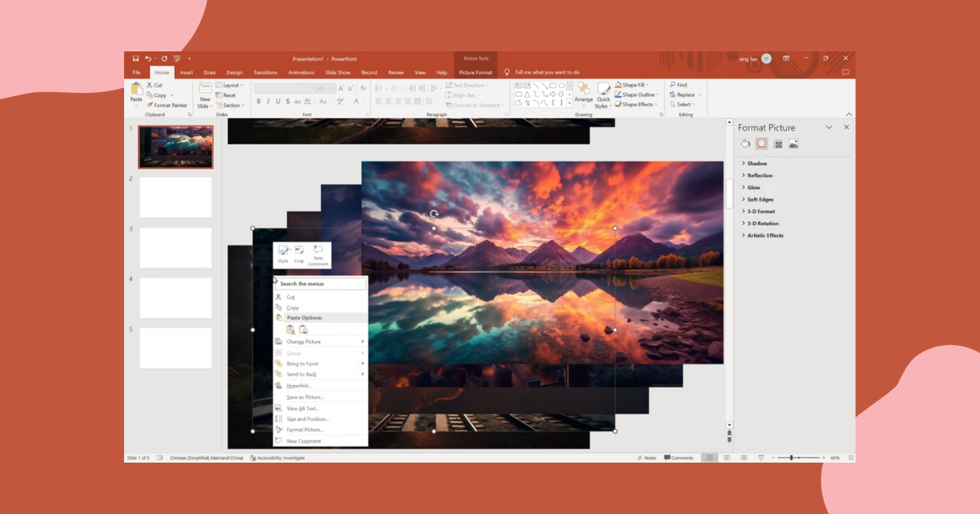Click Find in the Editing group

pyautogui.click(x=679, y=85)
